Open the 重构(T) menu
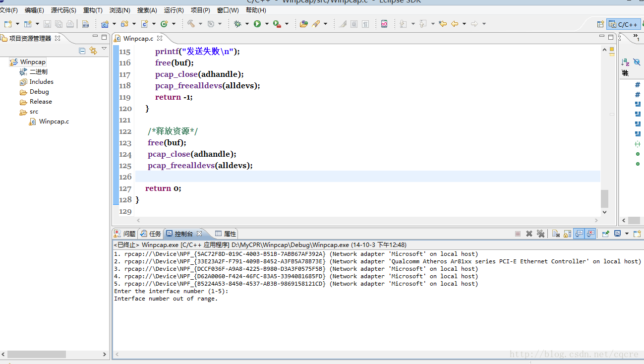This screenshot has height=364, width=644. point(93,10)
